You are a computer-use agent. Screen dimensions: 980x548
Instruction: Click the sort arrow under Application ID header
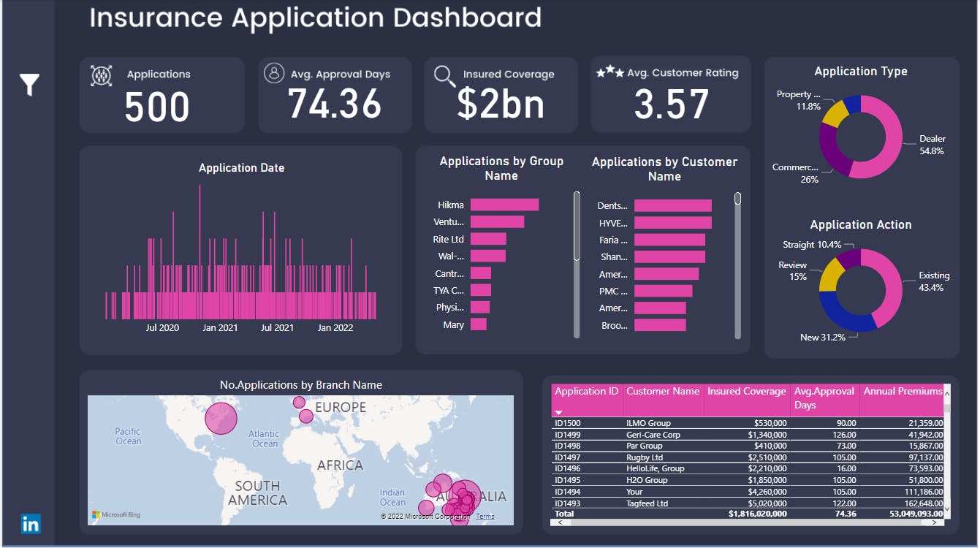(559, 413)
